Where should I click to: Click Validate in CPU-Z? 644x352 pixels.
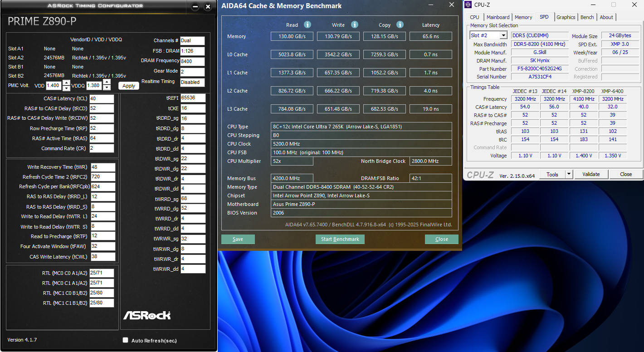[591, 174]
